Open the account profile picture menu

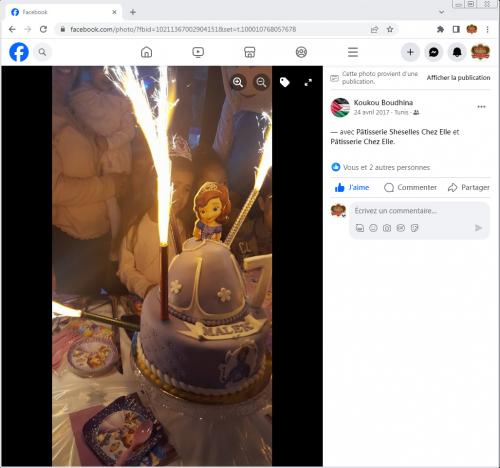coord(480,52)
